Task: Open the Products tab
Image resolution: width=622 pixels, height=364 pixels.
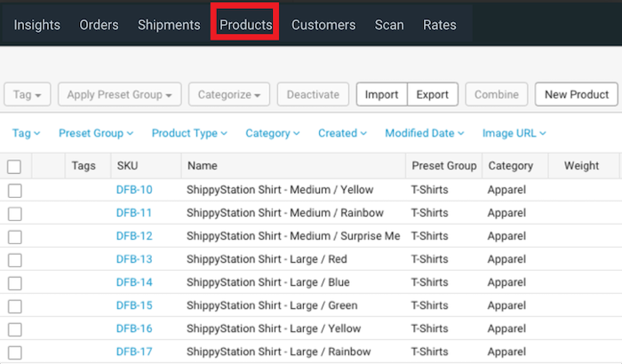Action: click(x=246, y=25)
